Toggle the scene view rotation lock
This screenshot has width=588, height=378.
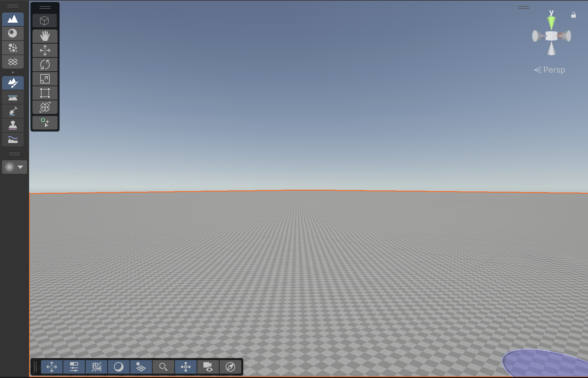tap(573, 15)
